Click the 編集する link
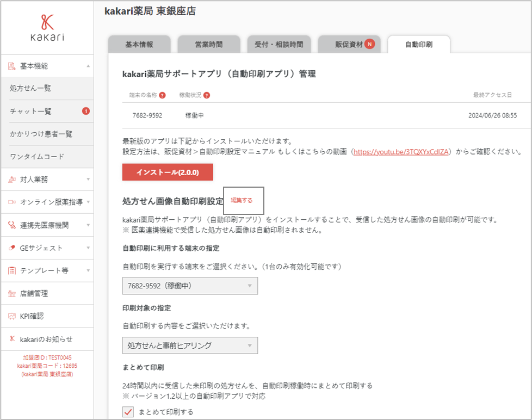The height and width of the screenshot is (420, 532). (242, 201)
